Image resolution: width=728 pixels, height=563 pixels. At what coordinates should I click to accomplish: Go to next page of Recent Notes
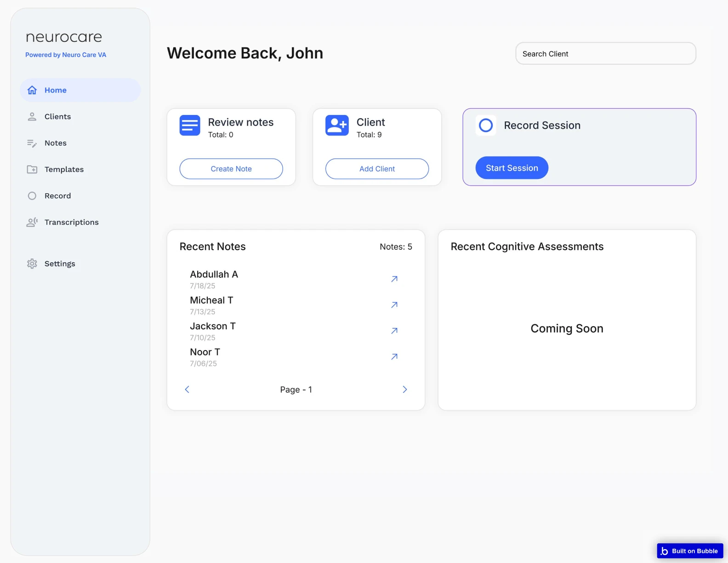[x=405, y=390]
